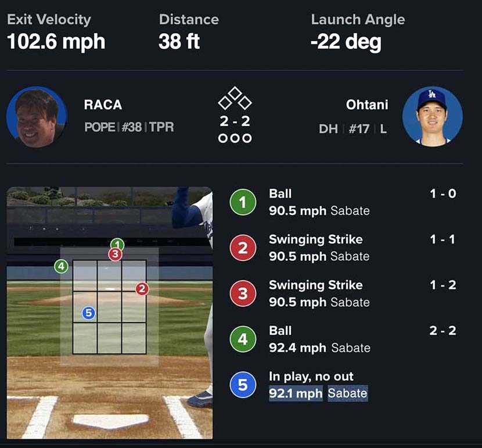
Task: Click green pitch 1 circle in list
Action: click(243, 202)
